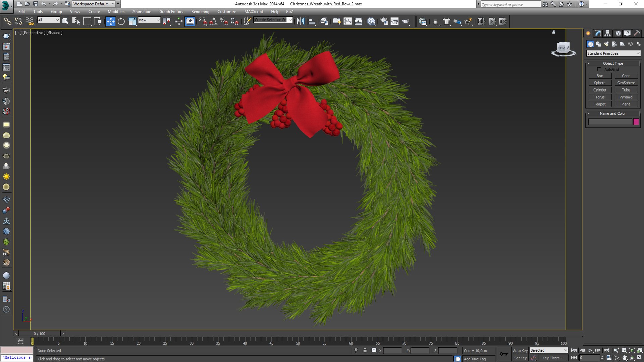Toggle the Selection Lock icon

[365, 350]
